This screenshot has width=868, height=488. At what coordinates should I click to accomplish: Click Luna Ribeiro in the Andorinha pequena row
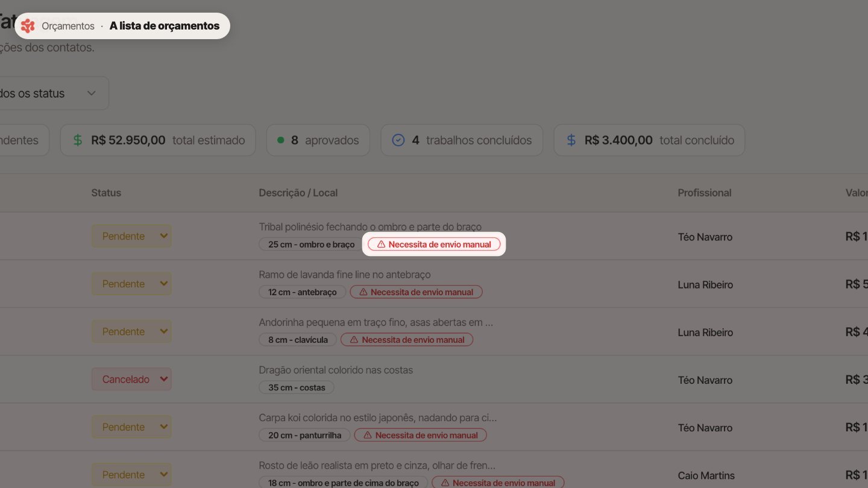coord(705,333)
